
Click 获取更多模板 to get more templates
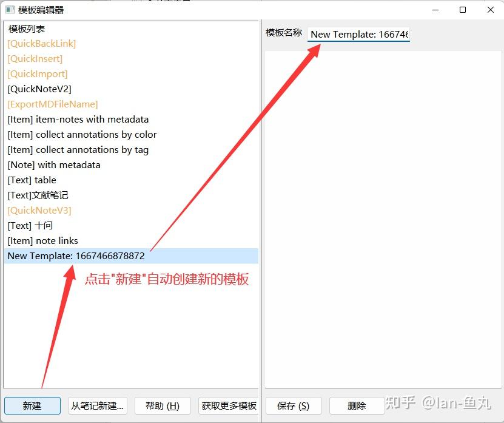click(x=227, y=405)
